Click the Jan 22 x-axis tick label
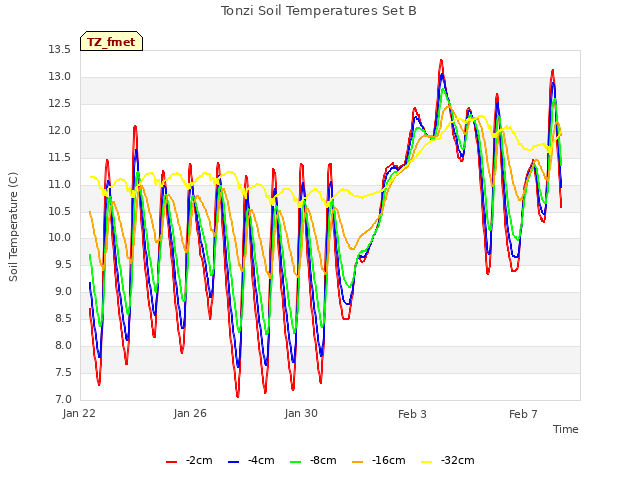The width and height of the screenshot is (640, 480). [x=79, y=413]
